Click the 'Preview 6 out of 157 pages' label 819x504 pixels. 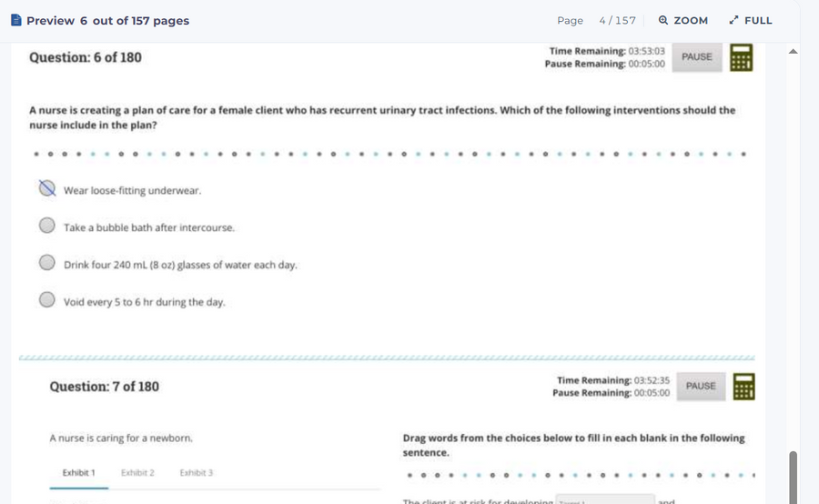[x=107, y=21]
